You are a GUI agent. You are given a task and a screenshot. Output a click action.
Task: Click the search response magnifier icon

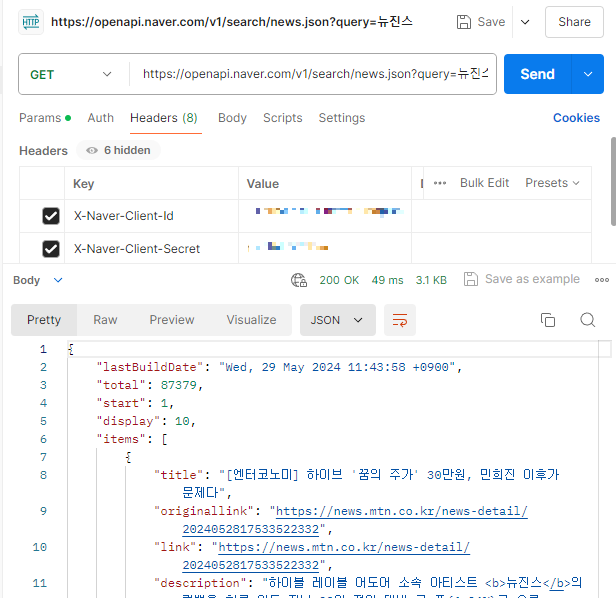pyautogui.click(x=588, y=320)
